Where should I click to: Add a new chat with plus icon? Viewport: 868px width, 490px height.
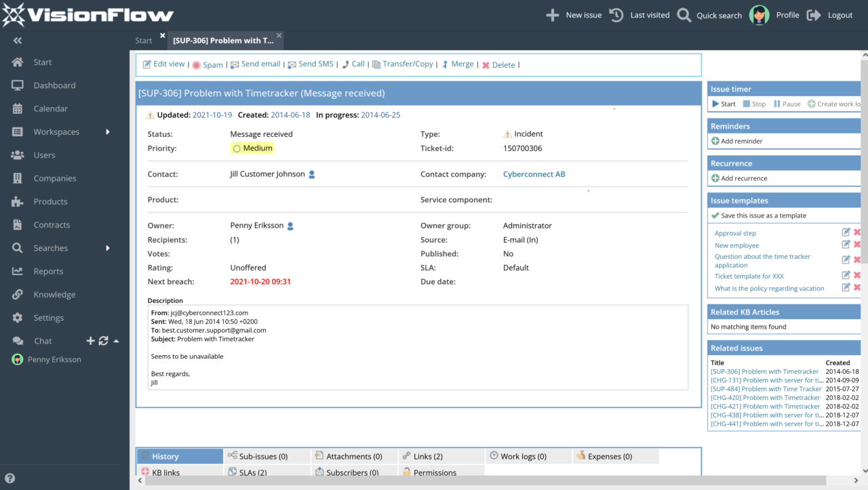[x=90, y=341]
